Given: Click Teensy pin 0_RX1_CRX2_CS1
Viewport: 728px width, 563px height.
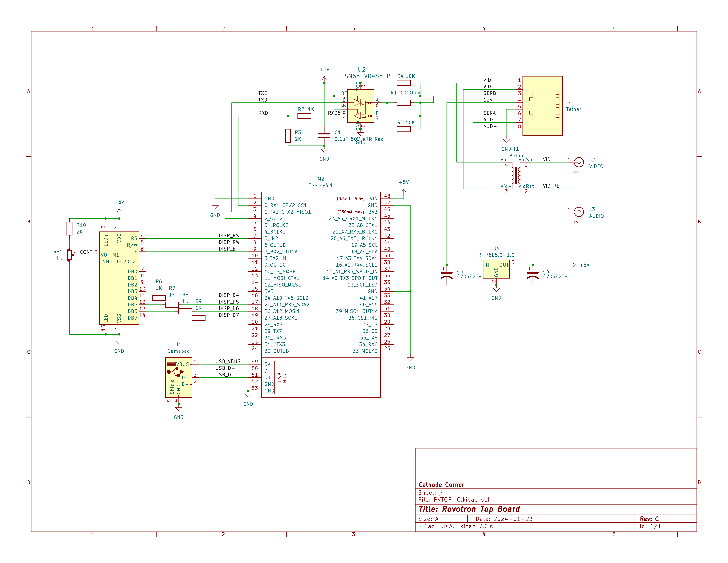Looking at the screenshot, I should (286, 205).
